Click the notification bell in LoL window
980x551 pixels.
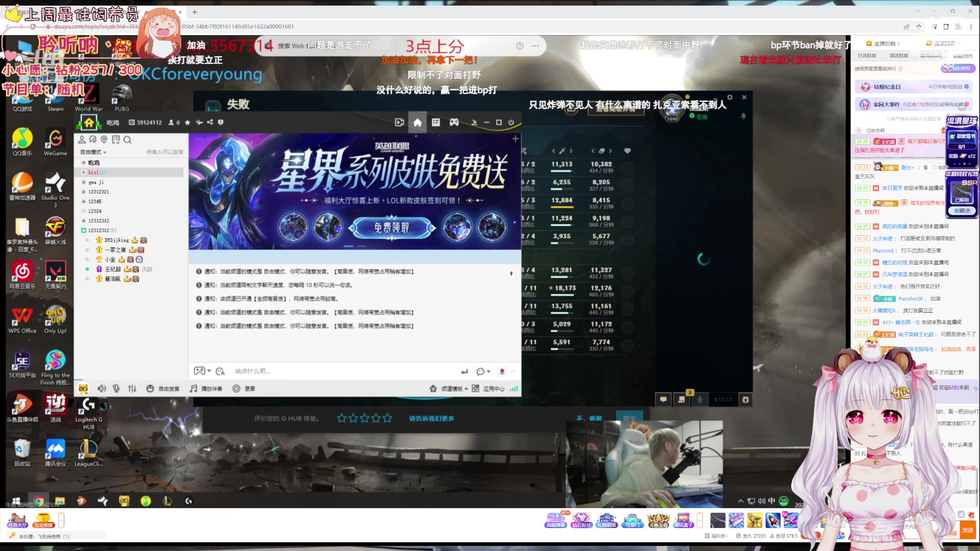(743, 116)
